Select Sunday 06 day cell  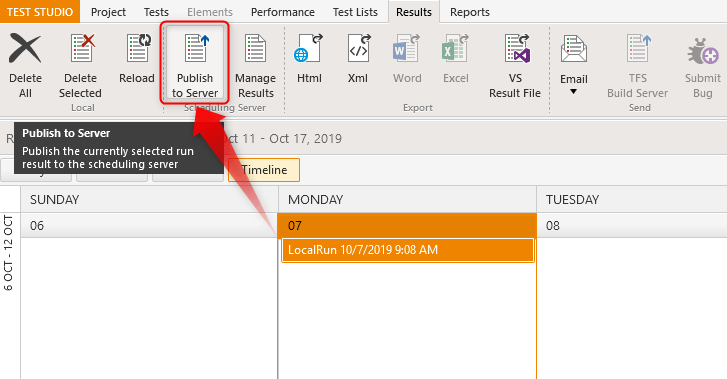(149, 225)
